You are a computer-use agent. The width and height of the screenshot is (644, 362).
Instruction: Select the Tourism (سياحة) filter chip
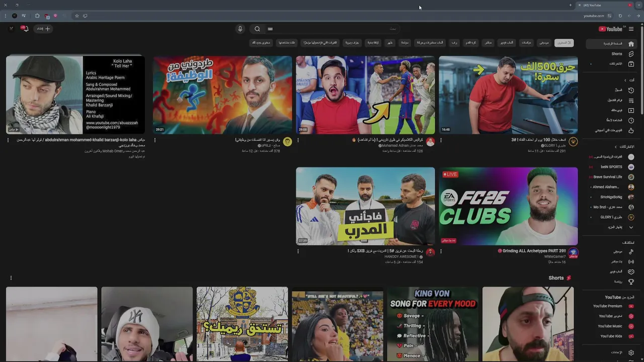click(x=405, y=43)
